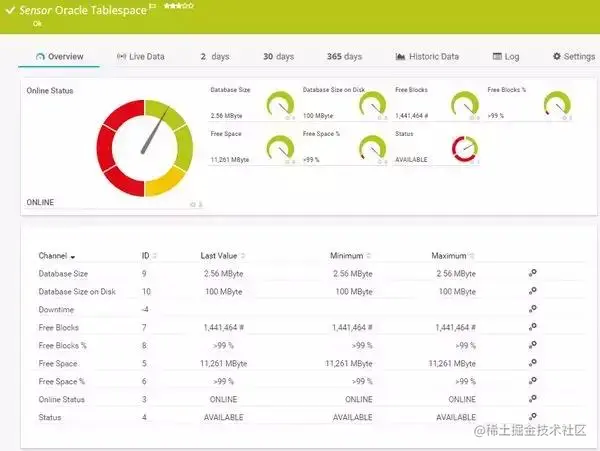Open the 30 days tab

[x=279, y=57]
